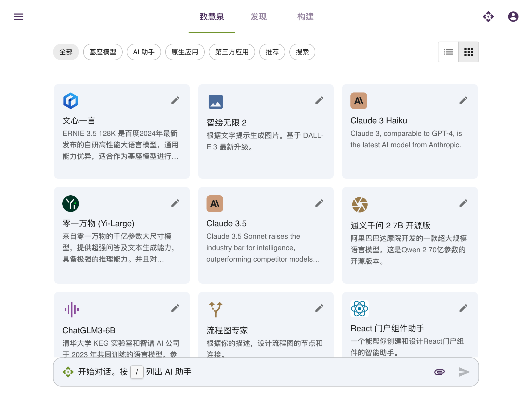This screenshot has width=532, height=399.
Task: Select the 全部 filter chip
Action: pos(66,52)
